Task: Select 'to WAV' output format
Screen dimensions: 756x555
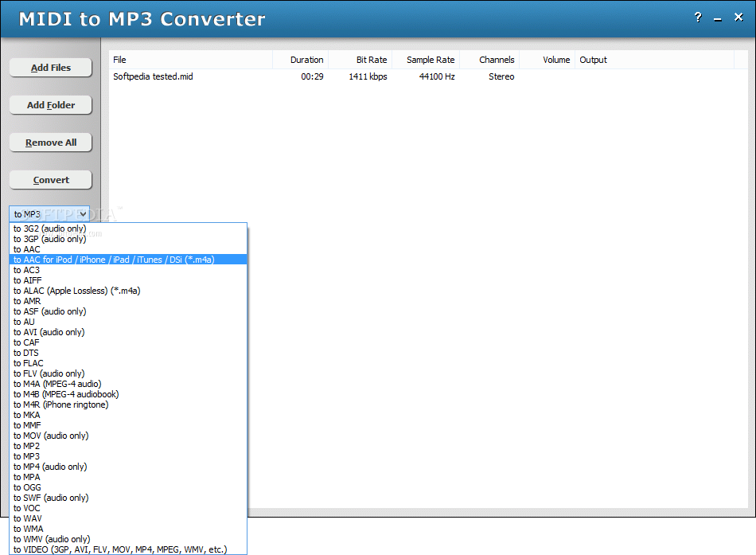Action: click(128, 519)
